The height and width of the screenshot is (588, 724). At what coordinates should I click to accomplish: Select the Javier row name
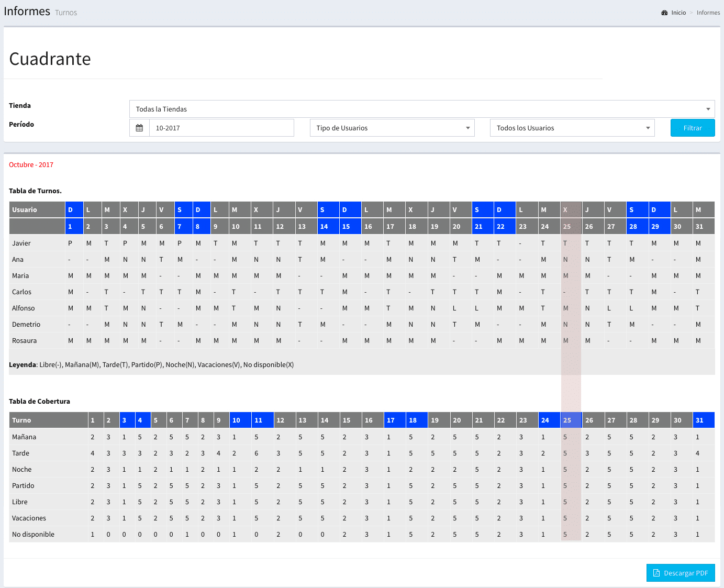tap(21, 243)
